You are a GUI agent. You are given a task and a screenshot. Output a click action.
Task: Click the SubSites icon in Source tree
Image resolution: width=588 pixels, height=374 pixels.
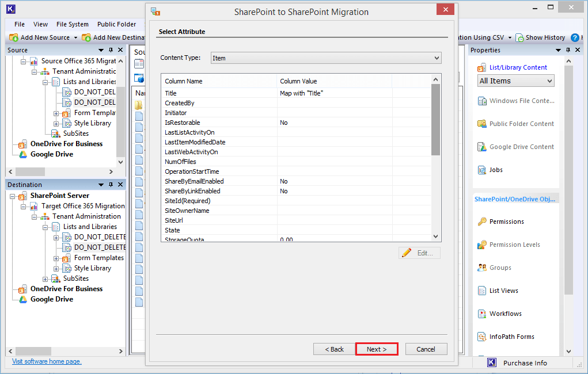(56, 134)
